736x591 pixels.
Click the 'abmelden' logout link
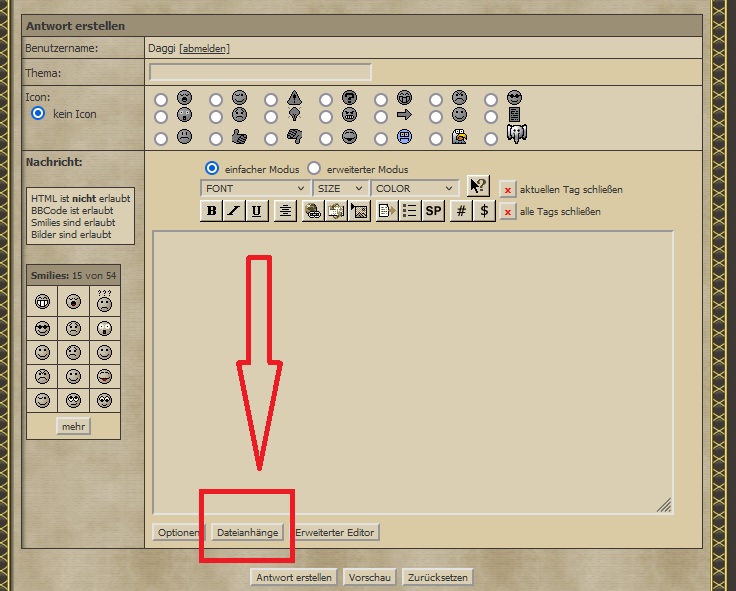click(x=204, y=48)
